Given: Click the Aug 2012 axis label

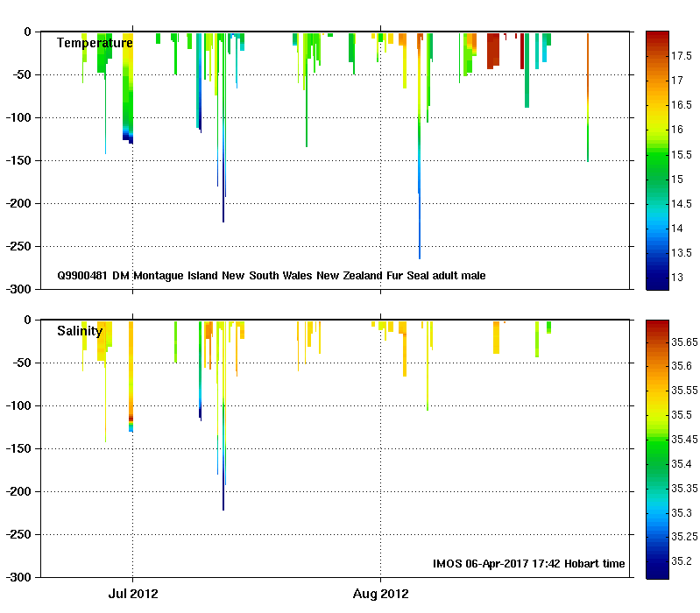Looking at the screenshot, I should click(381, 594).
